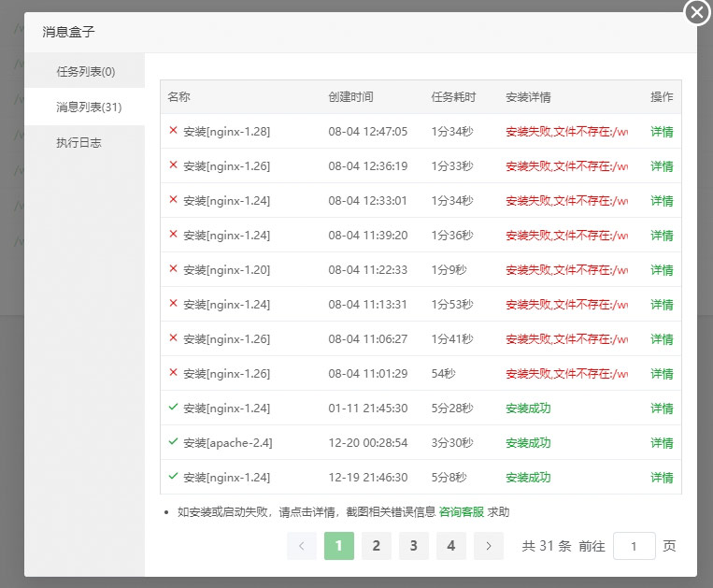Open 详情 for nginx-1.24 at 01-11 21:45:30
The image size is (713, 588).
click(x=662, y=409)
